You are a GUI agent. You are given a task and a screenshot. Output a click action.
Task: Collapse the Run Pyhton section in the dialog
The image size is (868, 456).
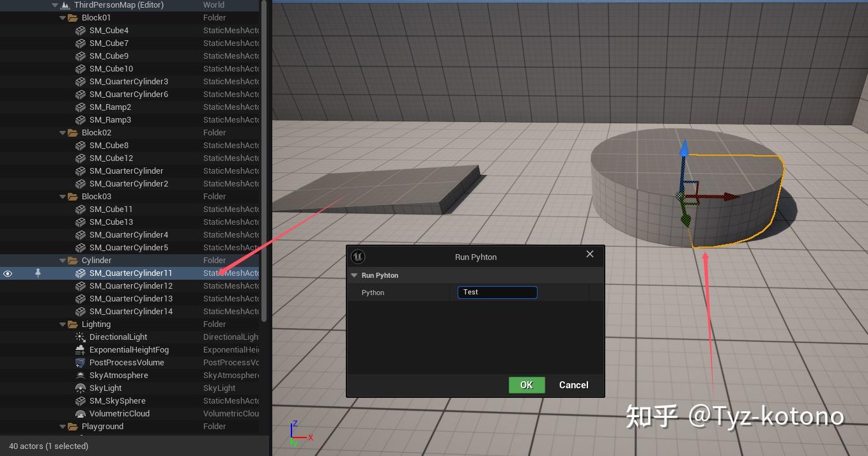pos(354,275)
